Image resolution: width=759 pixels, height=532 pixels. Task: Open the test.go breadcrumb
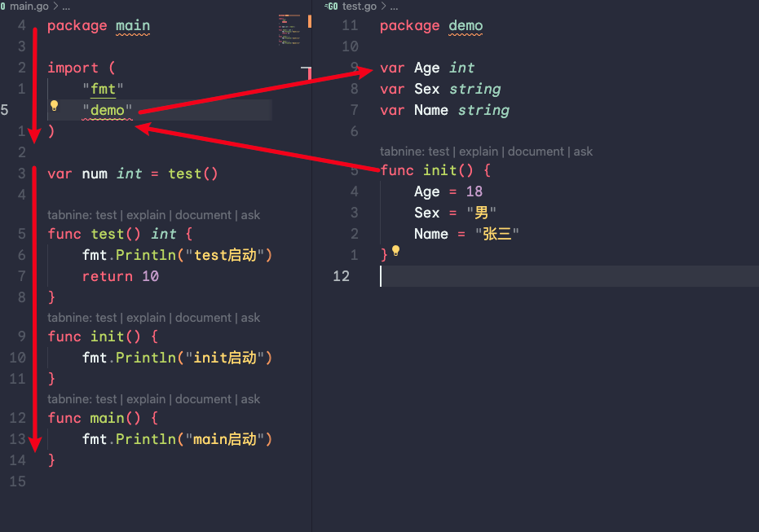360,7
